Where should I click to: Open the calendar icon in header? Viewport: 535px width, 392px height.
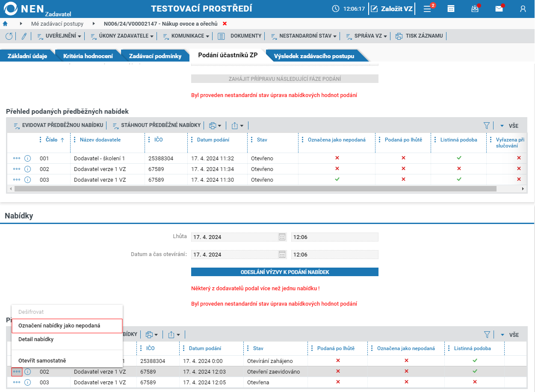pyautogui.click(x=451, y=9)
